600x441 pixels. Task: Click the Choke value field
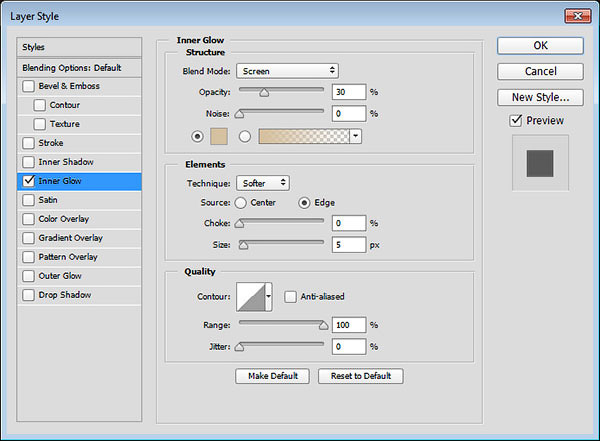click(349, 223)
